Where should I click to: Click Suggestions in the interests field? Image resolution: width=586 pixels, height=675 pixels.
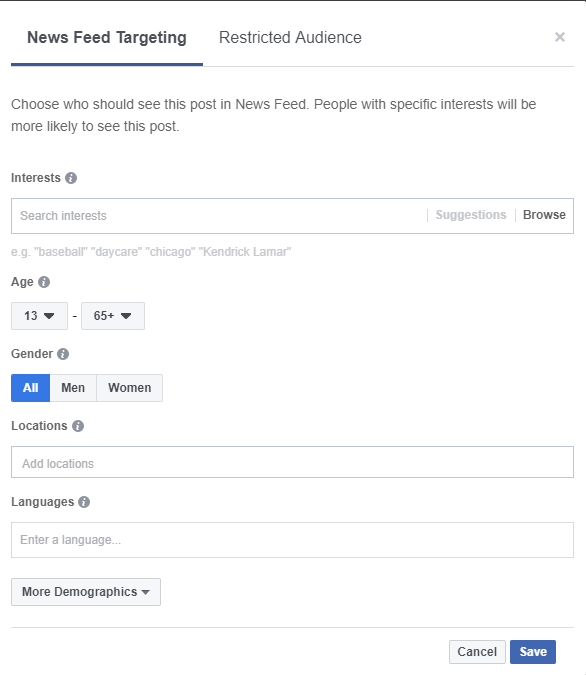tap(471, 215)
